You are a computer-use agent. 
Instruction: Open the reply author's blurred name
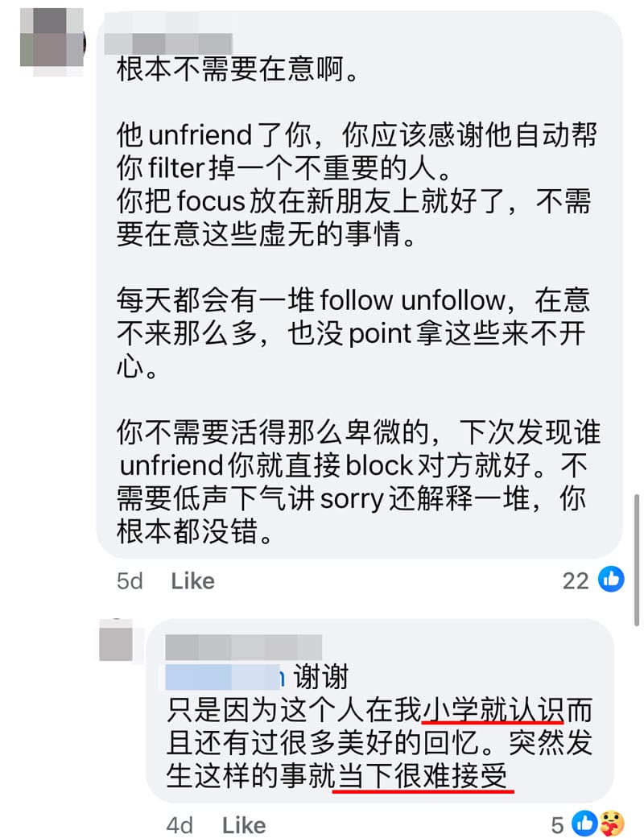[243, 647]
